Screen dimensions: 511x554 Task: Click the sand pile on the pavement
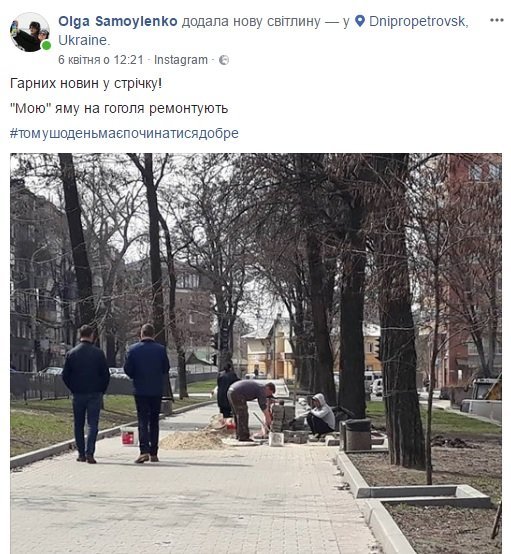coord(193,441)
